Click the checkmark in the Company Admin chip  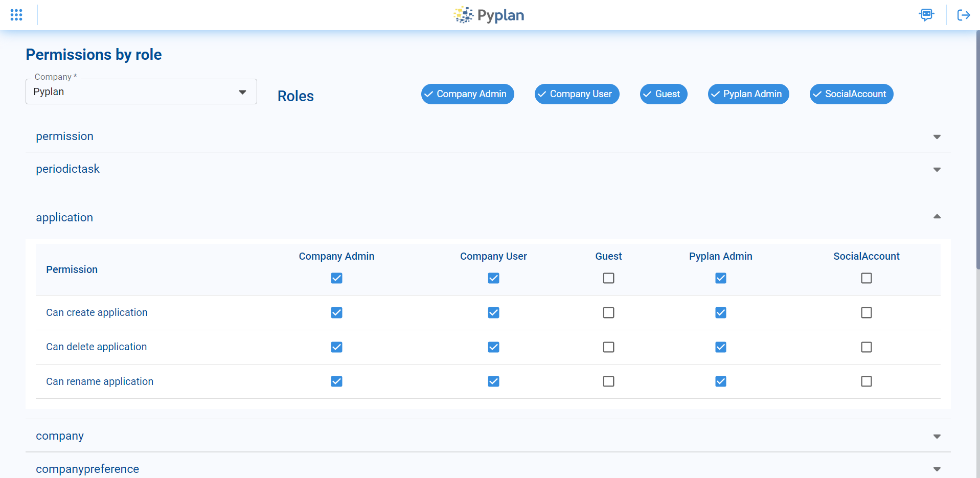click(429, 94)
